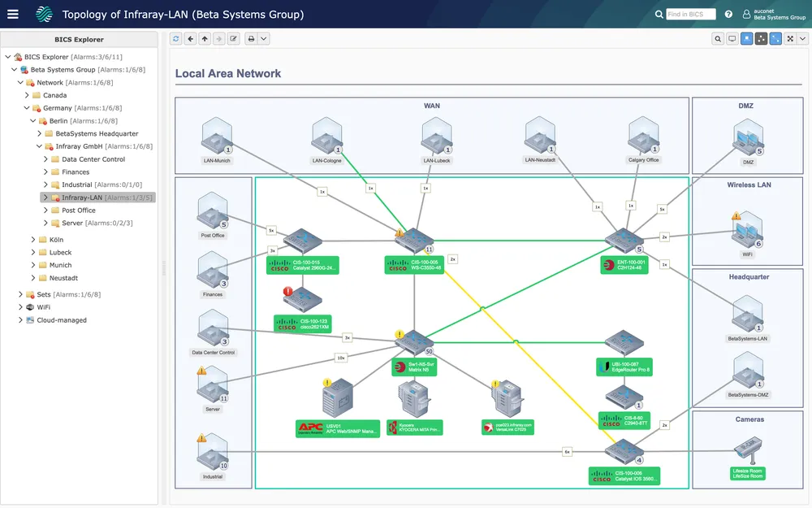Open the print options dropdown chevron
This screenshot has width=812, height=508.
pos(265,38)
